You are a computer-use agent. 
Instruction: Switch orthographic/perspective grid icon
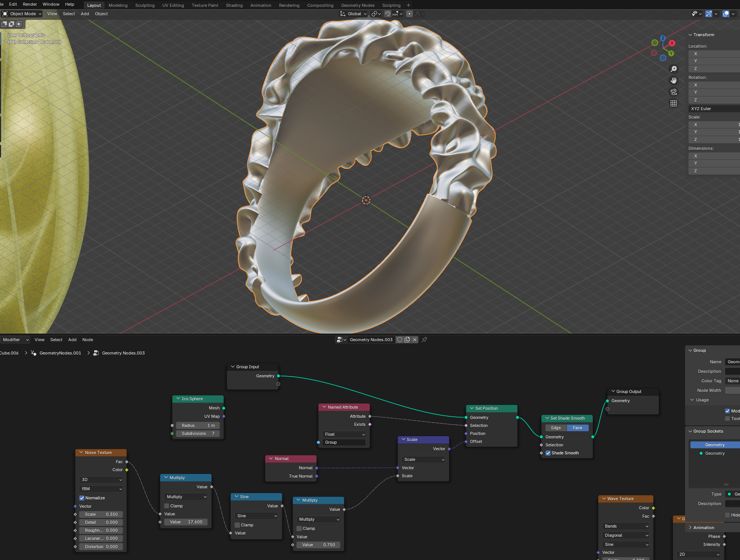coord(674,103)
